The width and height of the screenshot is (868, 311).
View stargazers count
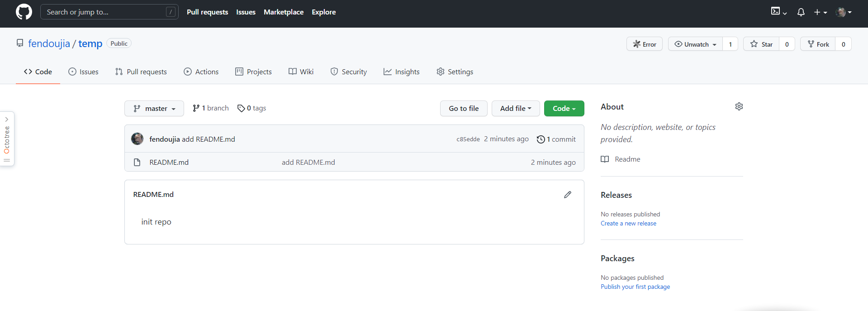click(x=787, y=44)
